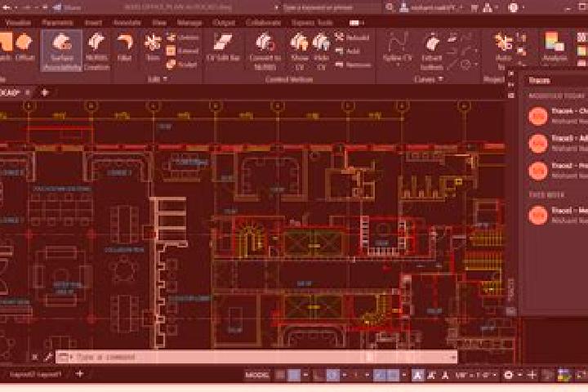Click Convert to NURBS icon
The width and height of the screenshot is (588, 392).
(x=265, y=51)
